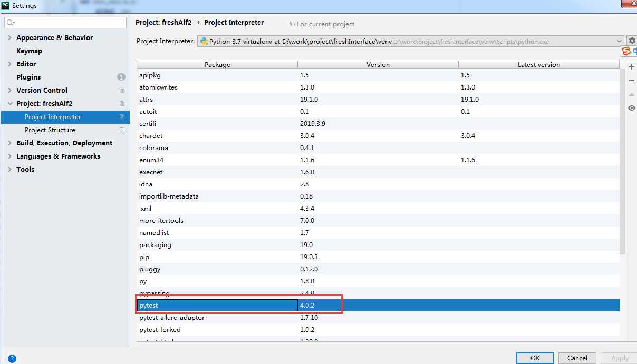637x364 pixels.
Task: Select the pytest package row
Action: click(x=378, y=306)
